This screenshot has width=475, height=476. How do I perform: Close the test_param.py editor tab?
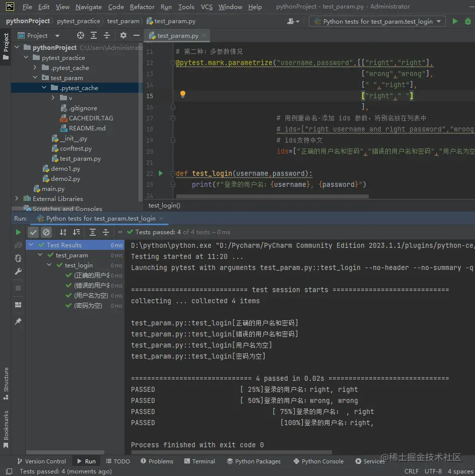tap(204, 36)
